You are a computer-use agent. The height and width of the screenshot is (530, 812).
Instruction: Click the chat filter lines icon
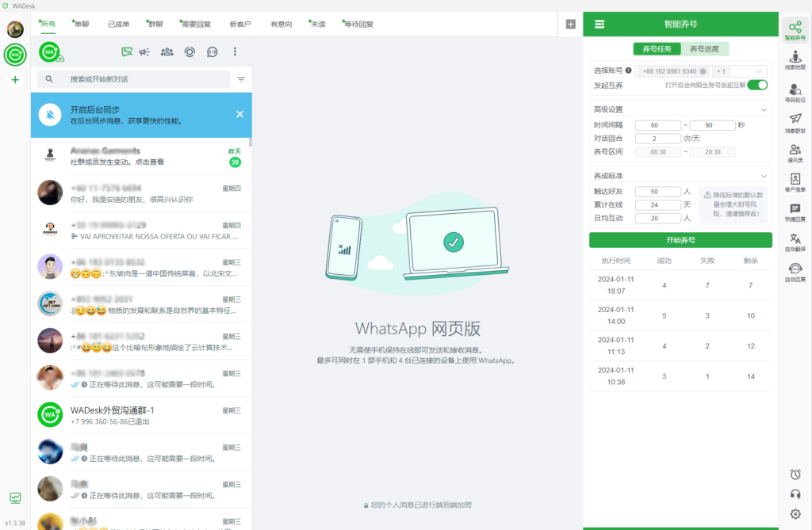coord(241,79)
